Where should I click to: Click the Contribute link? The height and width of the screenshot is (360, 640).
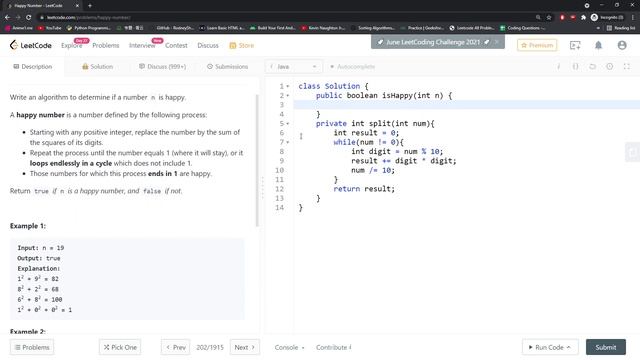click(333, 347)
